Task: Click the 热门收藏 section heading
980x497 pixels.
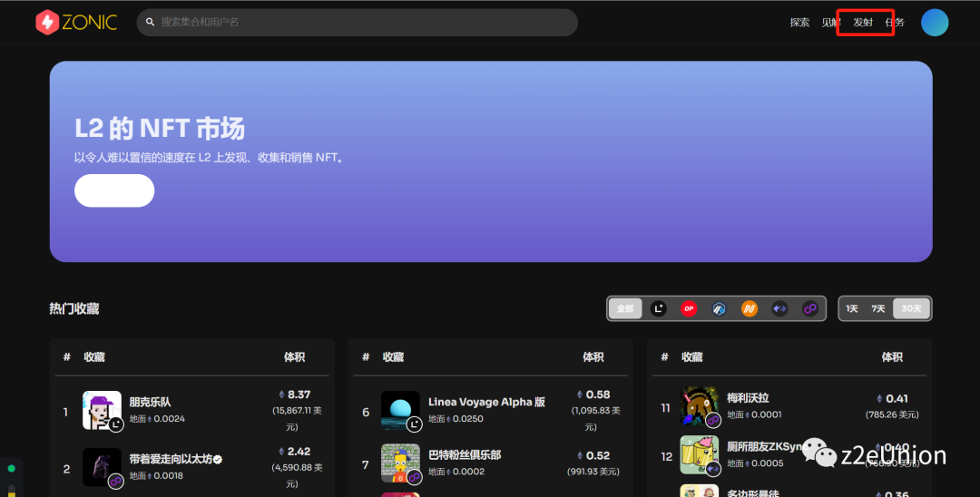Action: 74,308
